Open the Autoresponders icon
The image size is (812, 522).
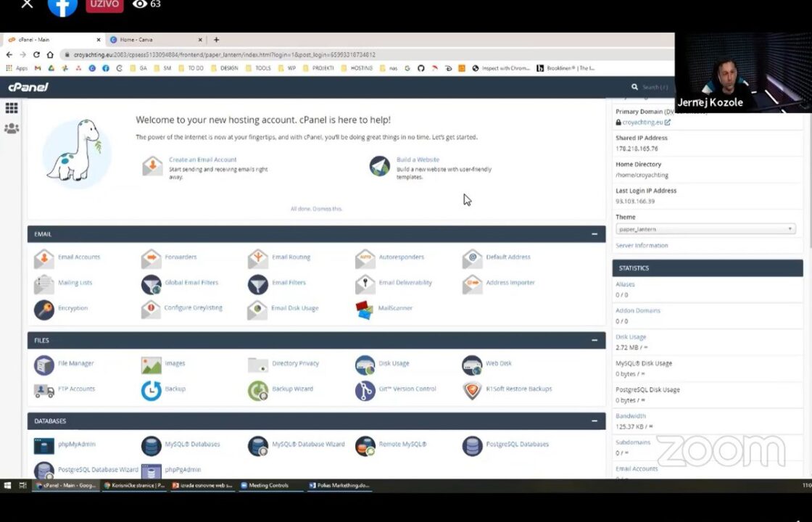tap(365, 257)
